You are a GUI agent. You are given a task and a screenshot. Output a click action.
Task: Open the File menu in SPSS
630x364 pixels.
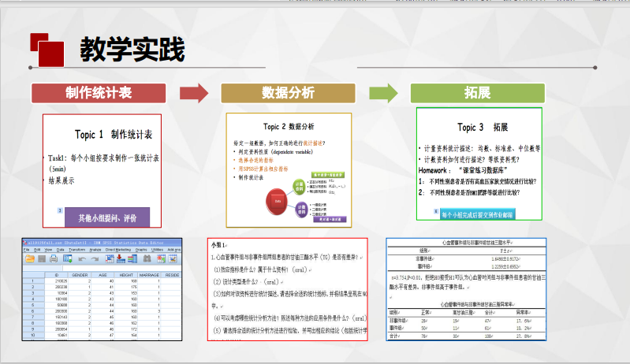coord(27,250)
